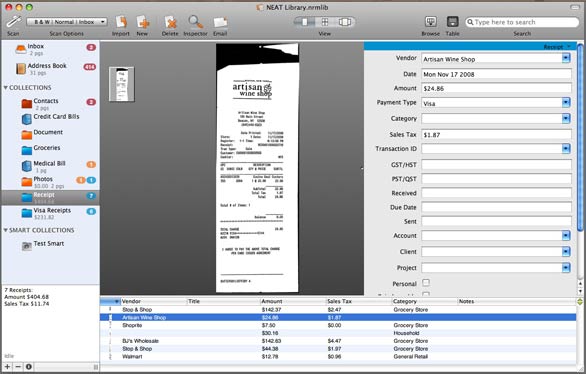Click the Import toolbar icon

click(x=121, y=22)
